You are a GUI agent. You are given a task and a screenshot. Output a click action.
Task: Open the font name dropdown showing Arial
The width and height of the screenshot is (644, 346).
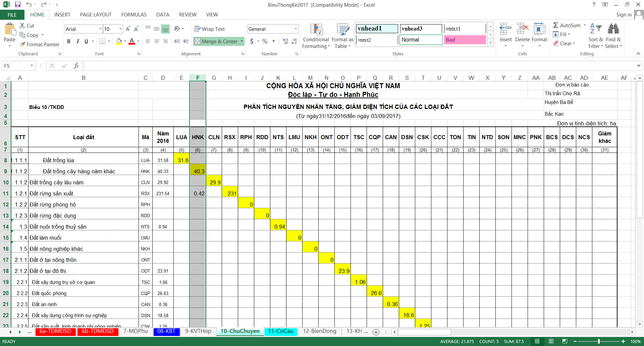point(100,29)
